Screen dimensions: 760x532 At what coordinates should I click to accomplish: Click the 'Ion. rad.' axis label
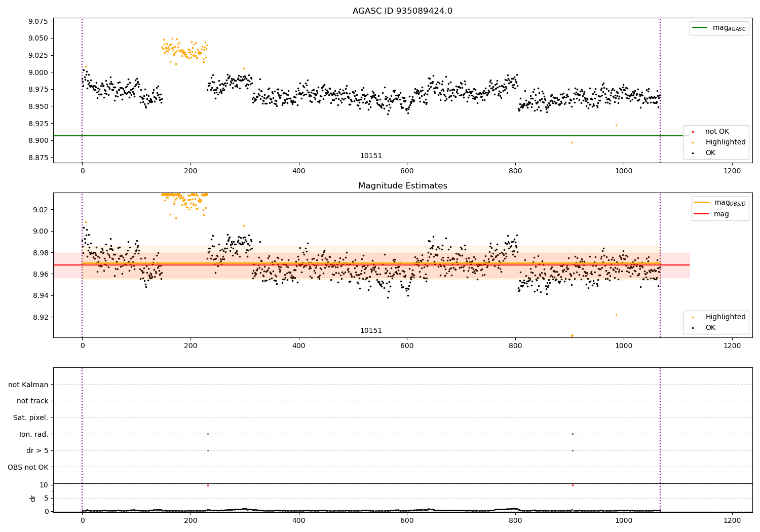pyautogui.click(x=34, y=434)
